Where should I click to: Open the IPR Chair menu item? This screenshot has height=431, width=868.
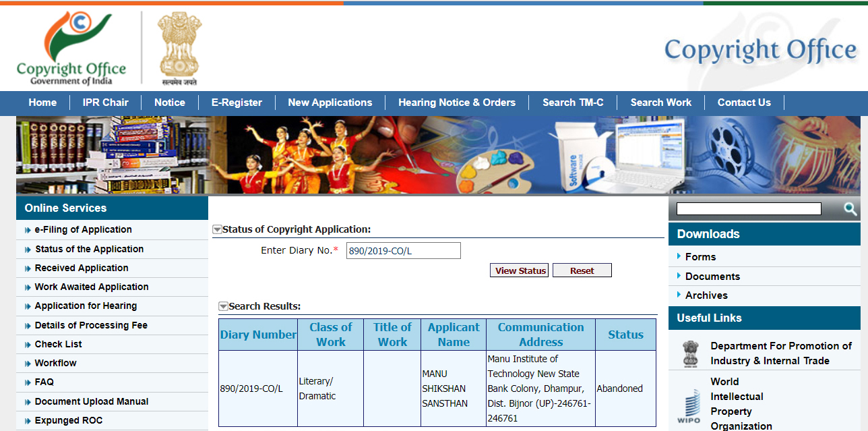pos(105,103)
